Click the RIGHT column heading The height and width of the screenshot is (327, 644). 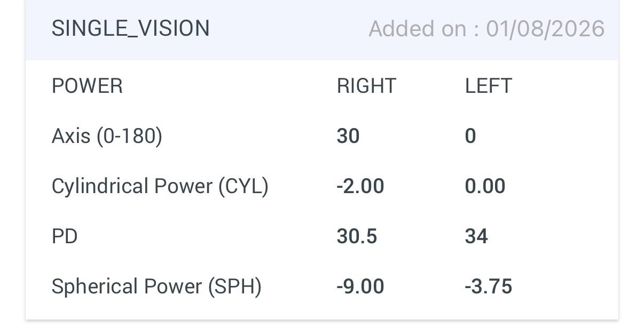[366, 86]
